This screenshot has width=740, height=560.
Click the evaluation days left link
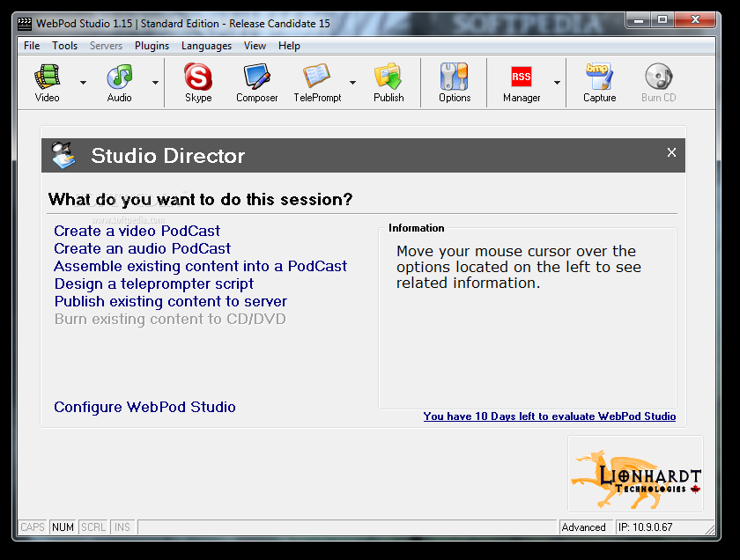coord(549,416)
